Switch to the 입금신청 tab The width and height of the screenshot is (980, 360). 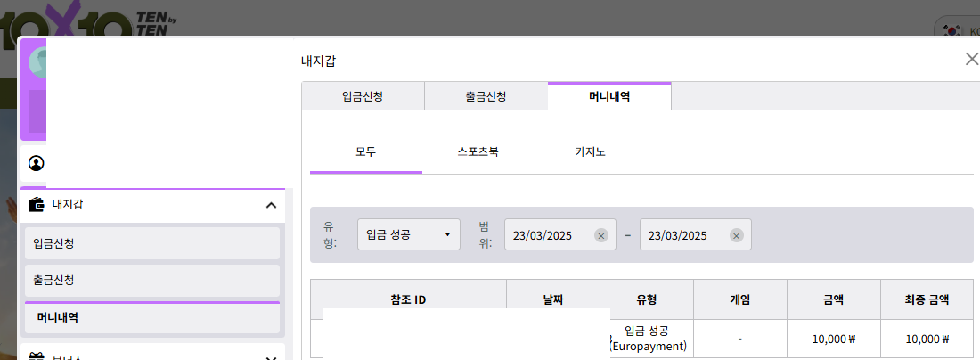(x=363, y=96)
